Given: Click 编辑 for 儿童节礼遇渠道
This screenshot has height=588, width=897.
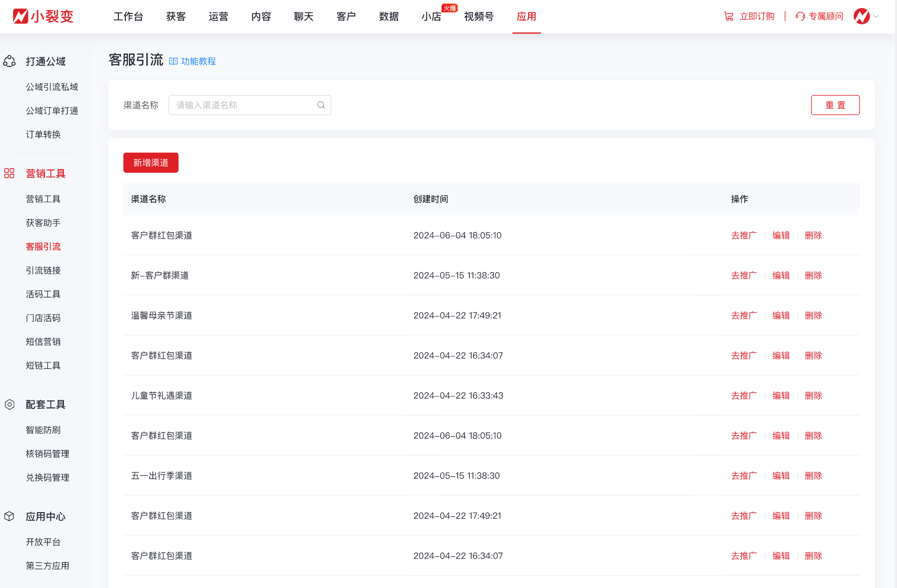Looking at the screenshot, I should (x=781, y=396).
